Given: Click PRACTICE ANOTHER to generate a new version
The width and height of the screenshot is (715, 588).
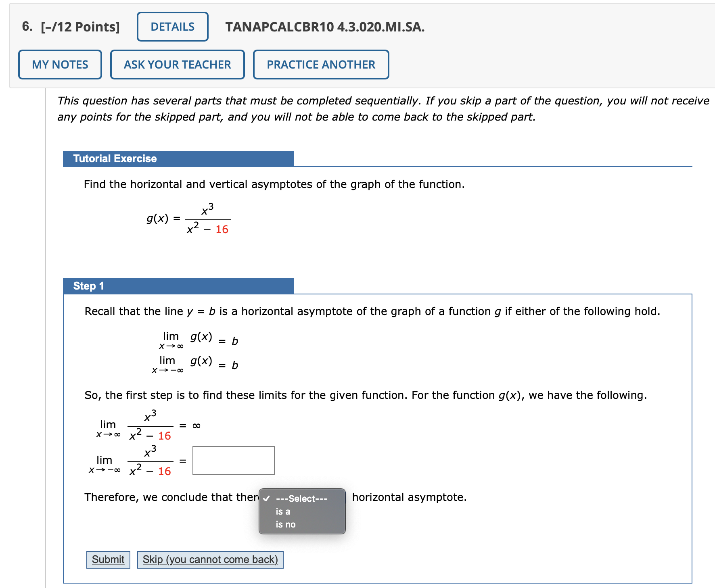Looking at the screenshot, I should tap(320, 64).
